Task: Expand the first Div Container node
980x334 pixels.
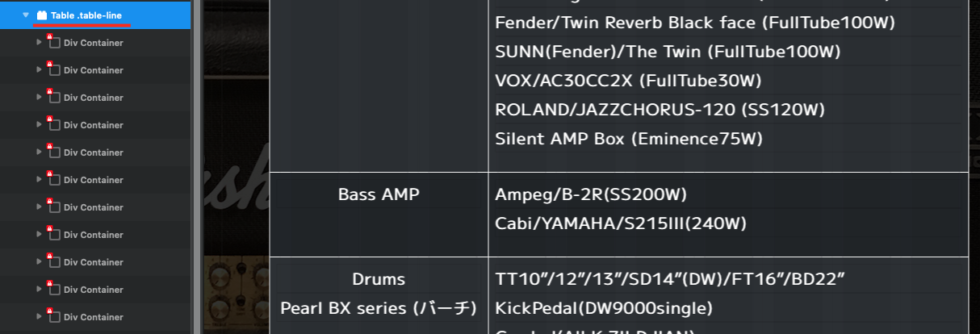Action: click(40, 43)
